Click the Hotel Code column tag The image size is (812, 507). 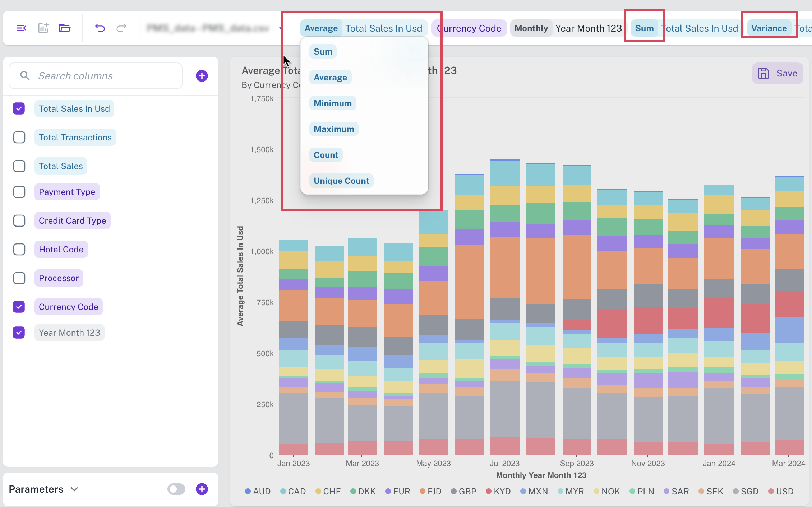click(61, 249)
